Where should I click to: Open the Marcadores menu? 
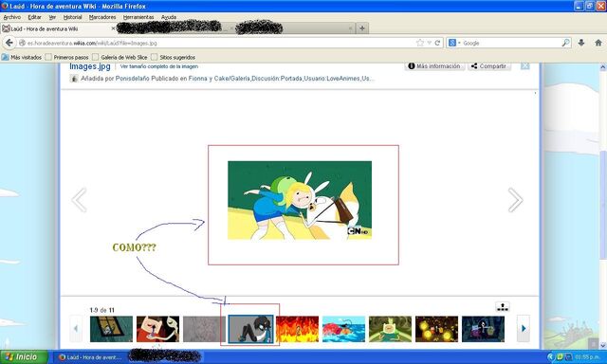pyautogui.click(x=102, y=17)
